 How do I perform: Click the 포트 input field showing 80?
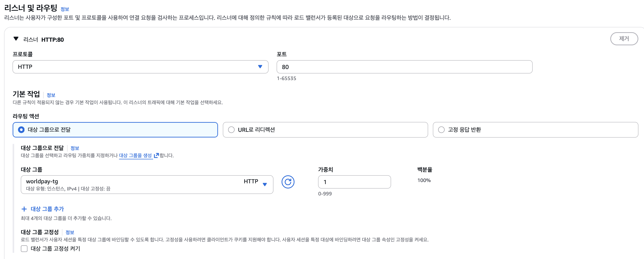(405, 67)
